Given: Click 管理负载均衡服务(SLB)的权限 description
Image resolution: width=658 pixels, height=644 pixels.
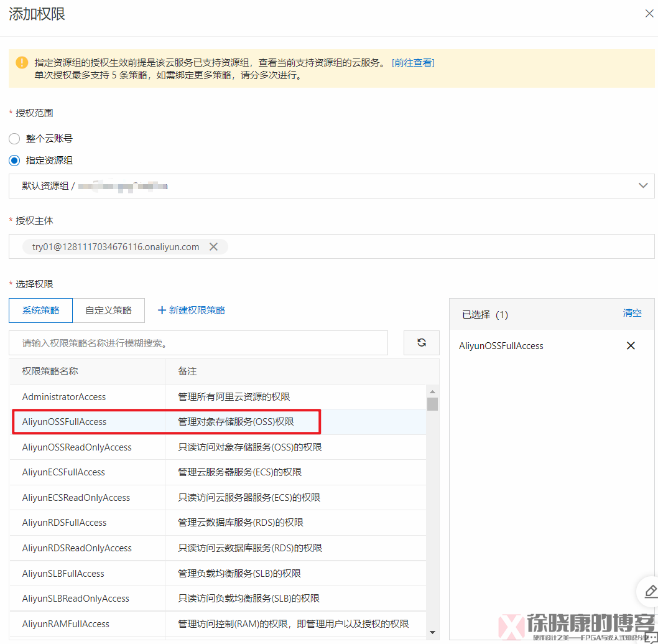Looking at the screenshot, I should tap(239, 574).
